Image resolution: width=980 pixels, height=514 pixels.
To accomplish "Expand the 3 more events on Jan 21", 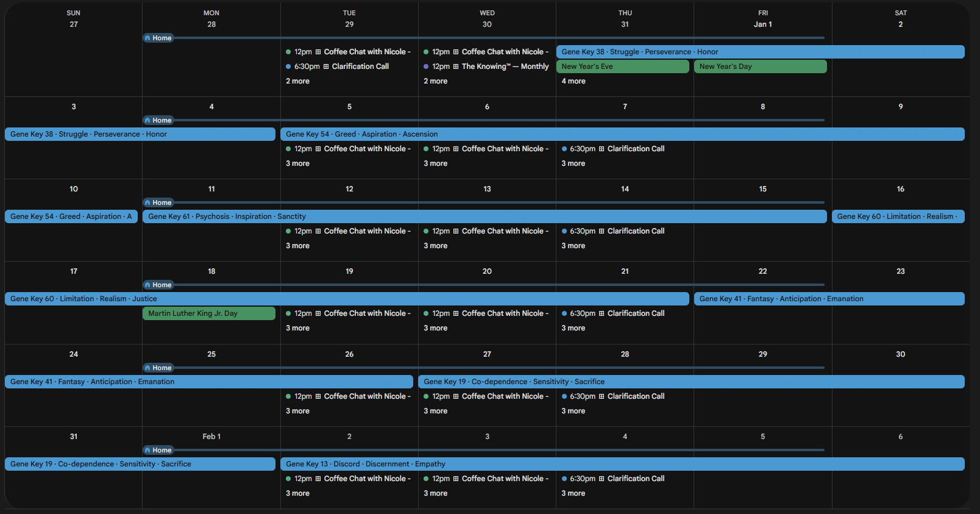I will pyautogui.click(x=573, y=328).
